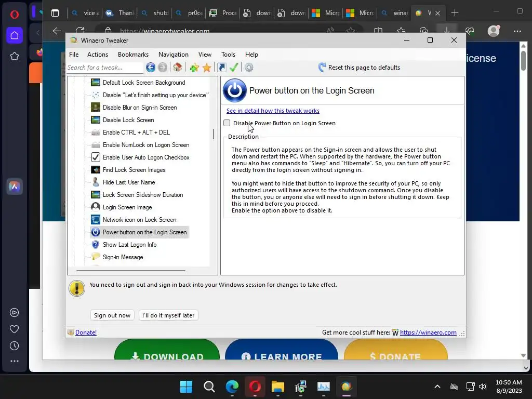This screenshot has height=399, width=532.
Task: Open Opera browser from the taskbar
Action: [x=255, y=387]
